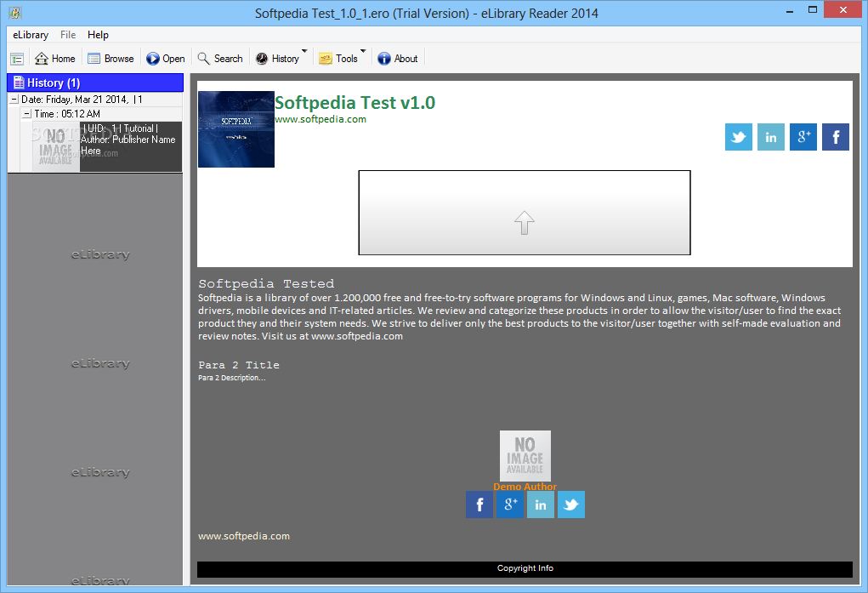Collapse the Time 05:12 AM node
Screen dimensions: 868x593
[26, 114]
